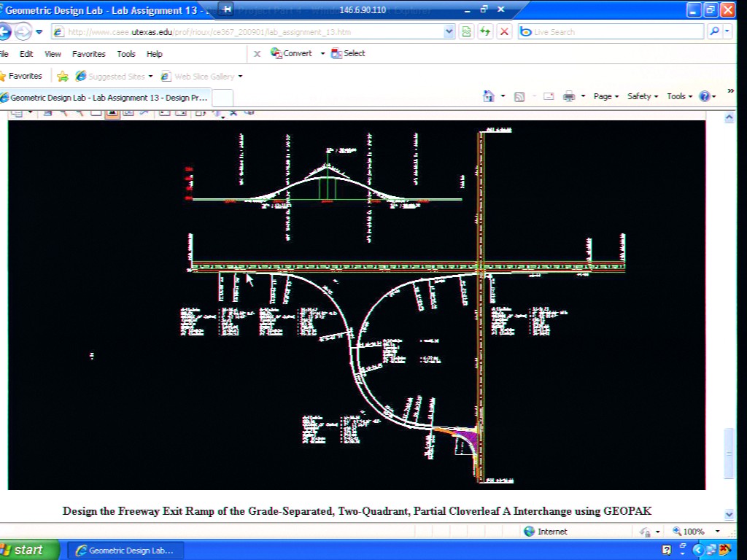Open the Suggested Sites link

coord(113,76)
